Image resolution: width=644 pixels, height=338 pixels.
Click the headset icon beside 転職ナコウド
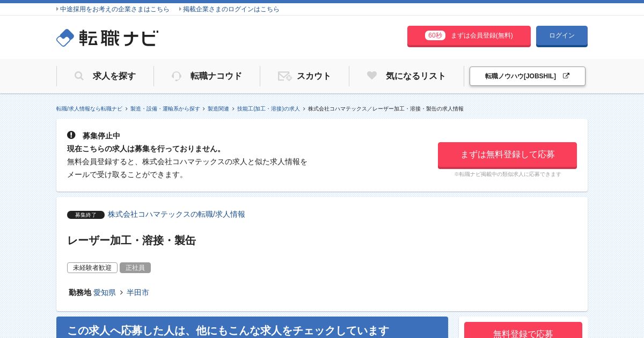point(177,76)
